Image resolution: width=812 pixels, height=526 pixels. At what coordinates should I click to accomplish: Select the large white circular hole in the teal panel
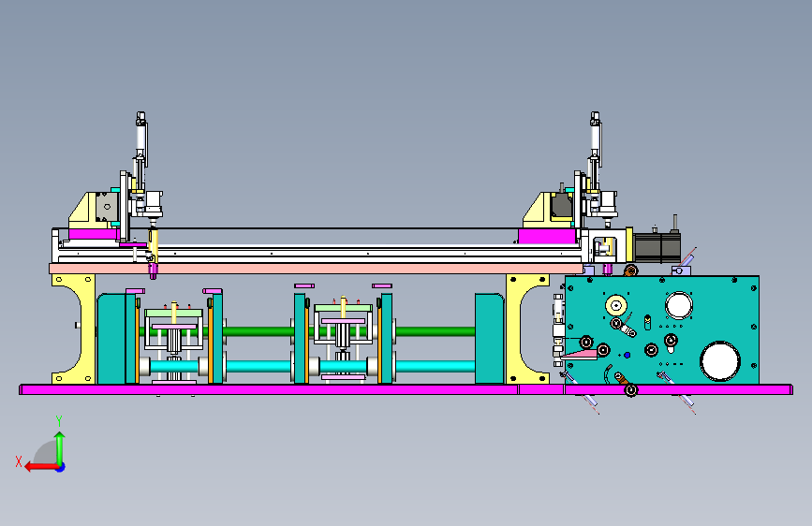tap(720, 361)
